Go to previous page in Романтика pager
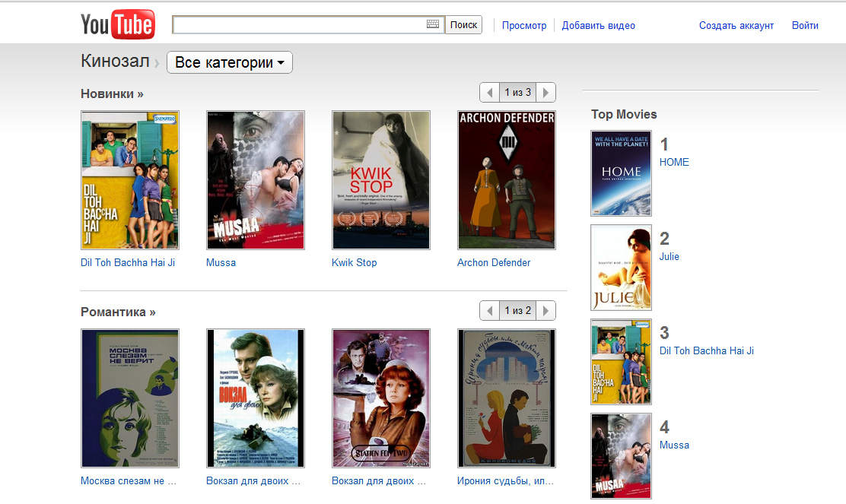 click(x=489, y=311)
